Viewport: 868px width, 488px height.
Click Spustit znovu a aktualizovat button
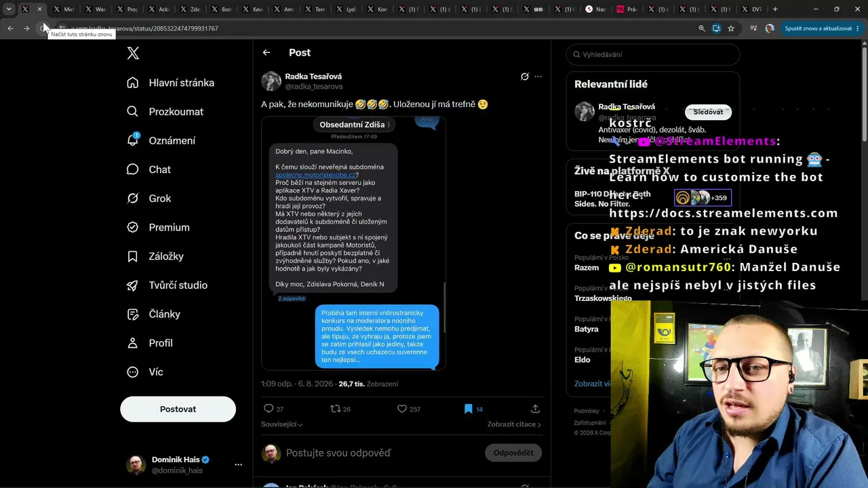[818, 28]
